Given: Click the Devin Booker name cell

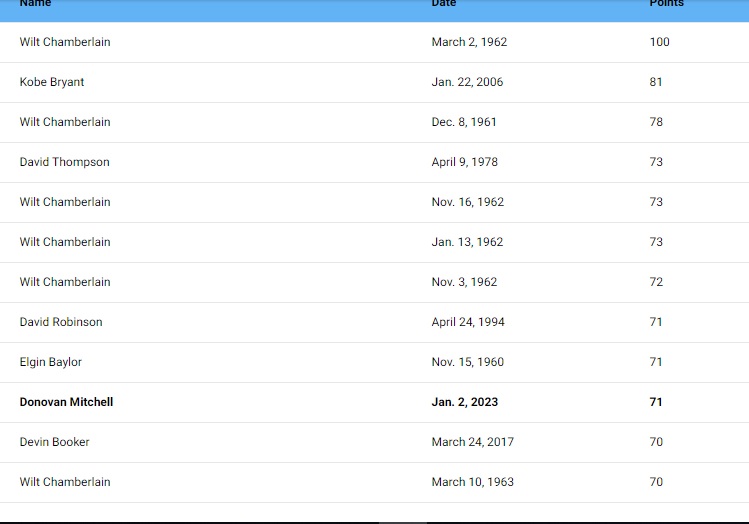Looking at the screenshot, I should point(55,442).
